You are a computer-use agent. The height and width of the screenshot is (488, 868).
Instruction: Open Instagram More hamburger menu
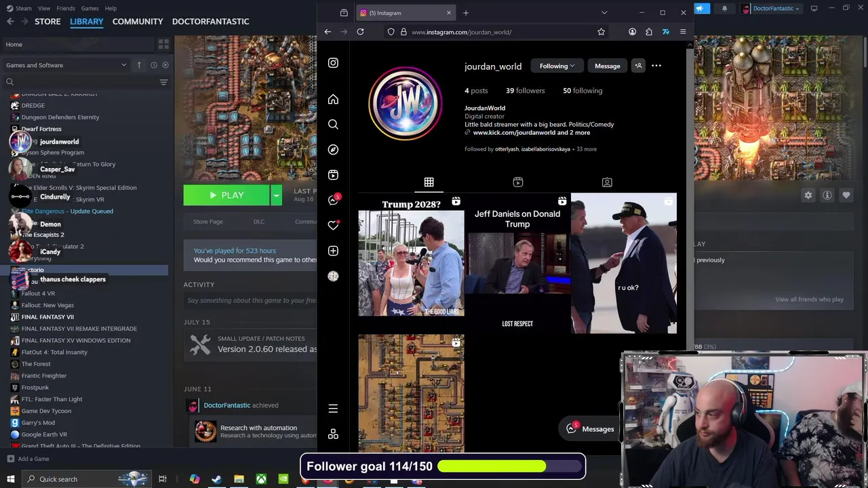tap(333, 409)
